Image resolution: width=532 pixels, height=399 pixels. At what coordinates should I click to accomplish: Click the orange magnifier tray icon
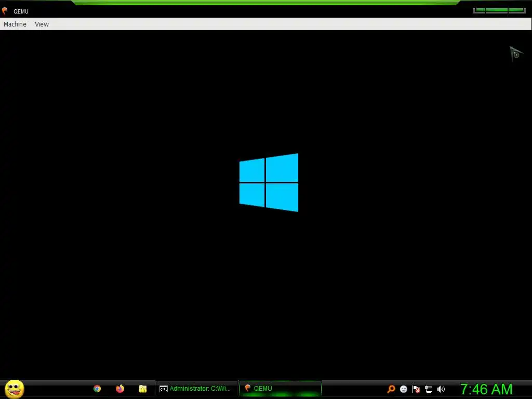pos(391,389)
